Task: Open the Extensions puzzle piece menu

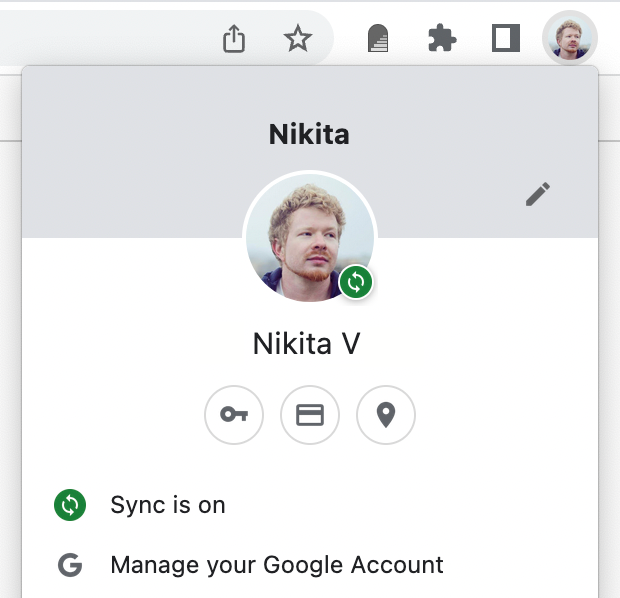Action: (442, 38)
